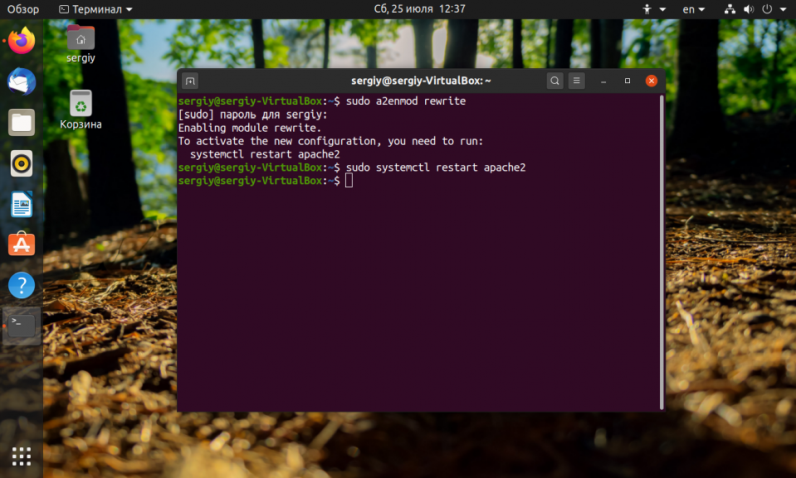Show applications grid in the dock

21,456
